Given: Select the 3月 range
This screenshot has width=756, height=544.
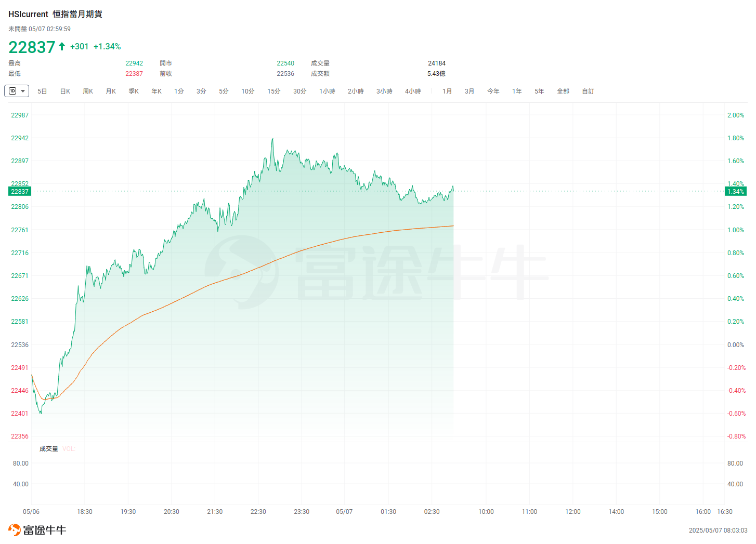Looking at the screenshot, I should [x=470, y=91].
